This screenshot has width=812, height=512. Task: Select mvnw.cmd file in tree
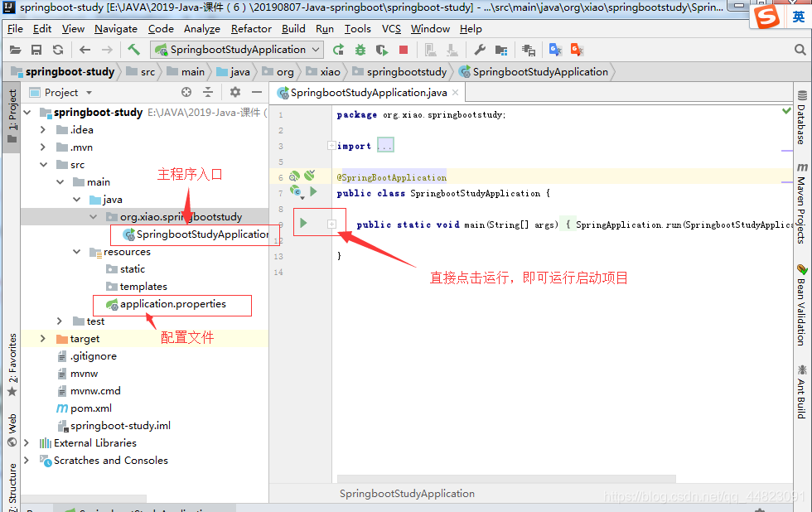pyautogui.click(x=95, y=391)
